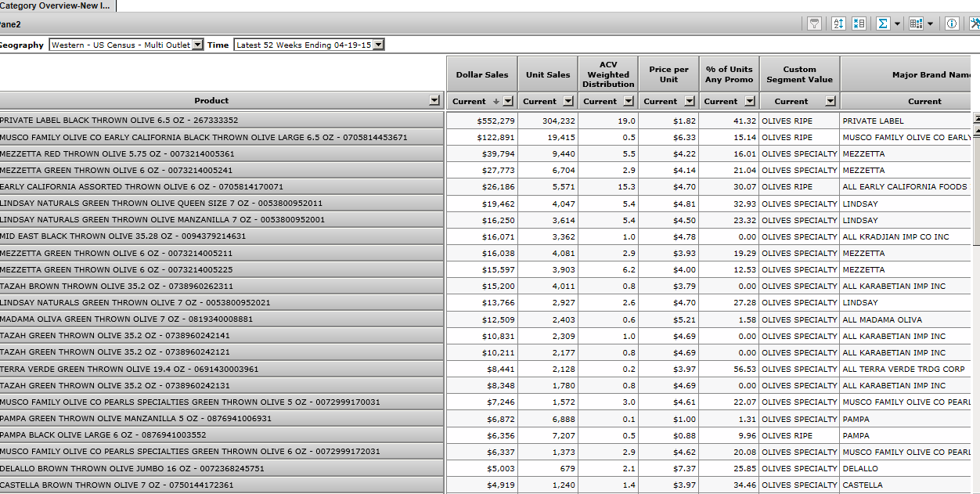
Task: Click the Dollar Sales column header
Action: coord(481,74)
